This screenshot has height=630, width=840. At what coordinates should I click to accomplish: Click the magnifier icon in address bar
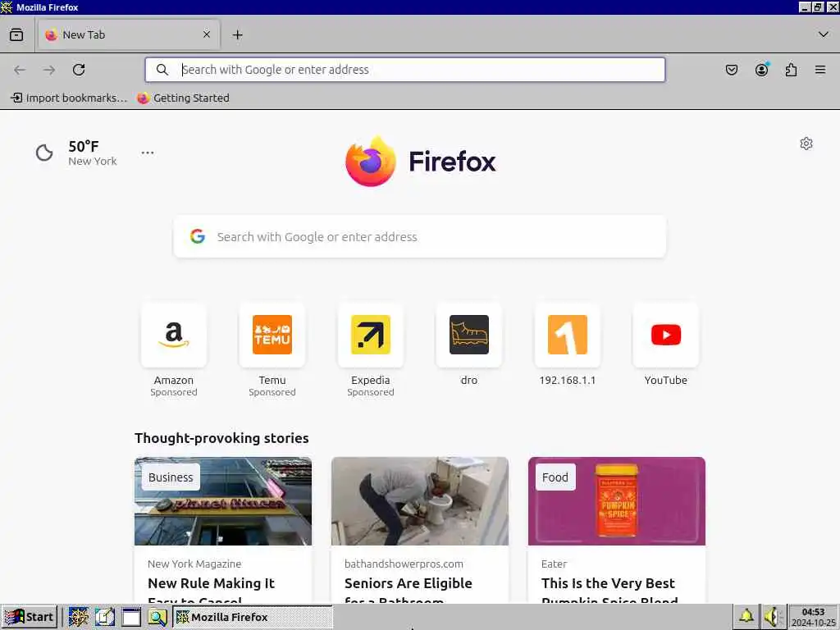coord(162,70)
